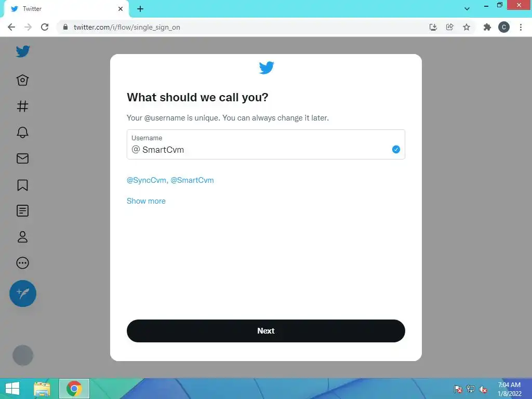532x399 pixels.
Task: Choose suggested username @SmartCvm
Action: (192, 180)
